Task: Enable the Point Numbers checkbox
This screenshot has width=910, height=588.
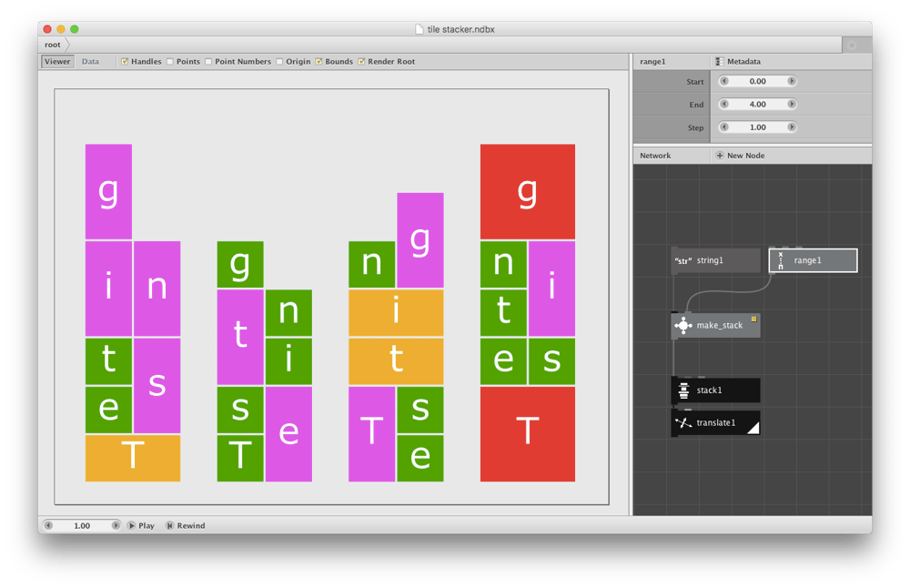Action: [x=208, y=62]
